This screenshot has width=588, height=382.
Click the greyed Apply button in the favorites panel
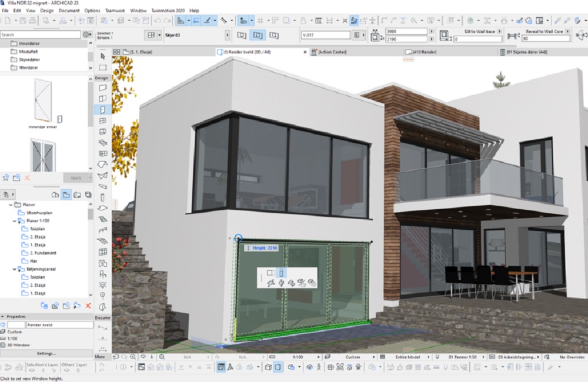coord(76,177)
